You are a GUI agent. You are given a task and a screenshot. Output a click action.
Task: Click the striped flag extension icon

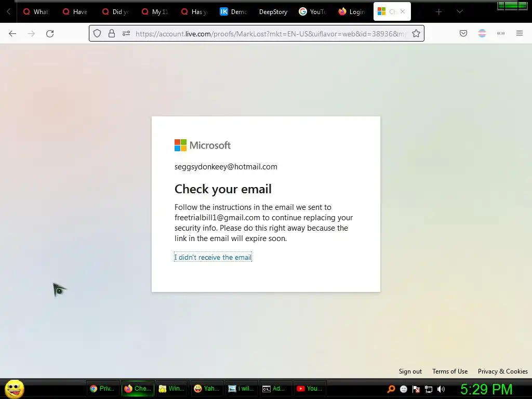coord(482,33)
